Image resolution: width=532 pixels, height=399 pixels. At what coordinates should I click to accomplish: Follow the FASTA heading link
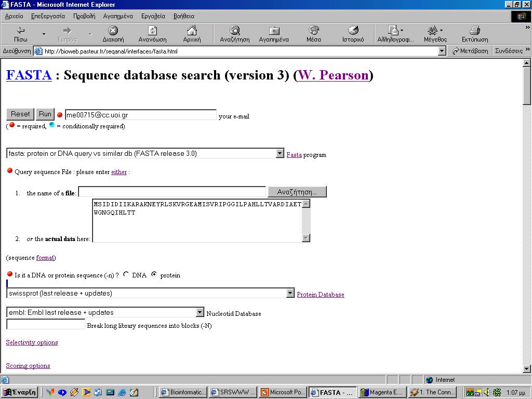(x=29, y=75)
